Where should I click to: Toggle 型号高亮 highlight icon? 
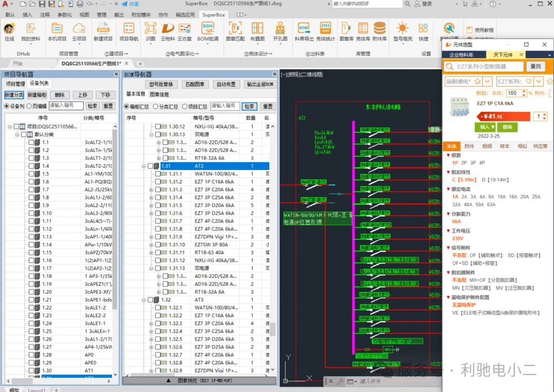[402, 30]
